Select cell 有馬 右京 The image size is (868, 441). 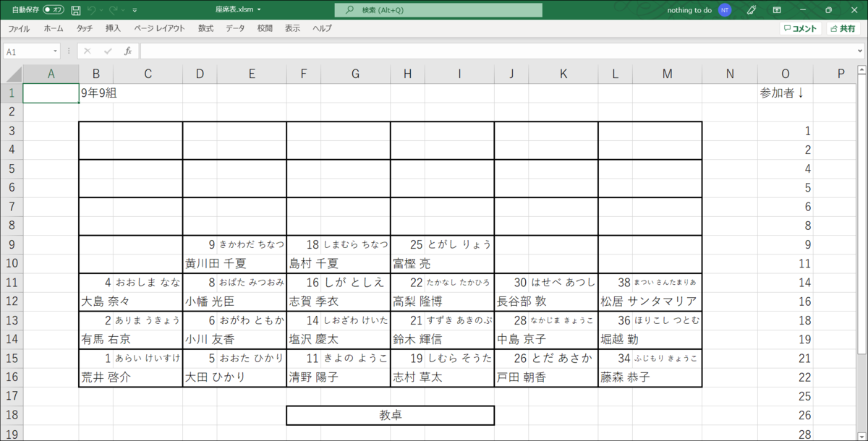click(x=131, y=339)
